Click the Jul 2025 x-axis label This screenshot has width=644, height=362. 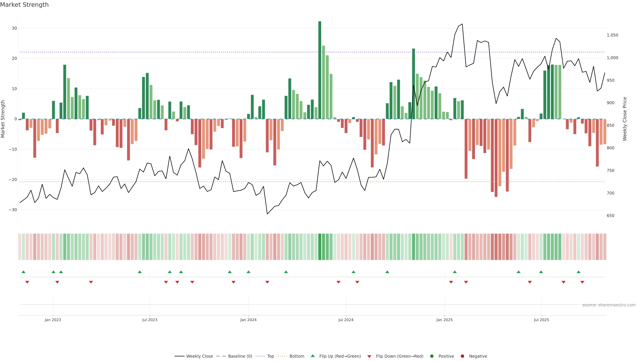[x=541, y=320]
